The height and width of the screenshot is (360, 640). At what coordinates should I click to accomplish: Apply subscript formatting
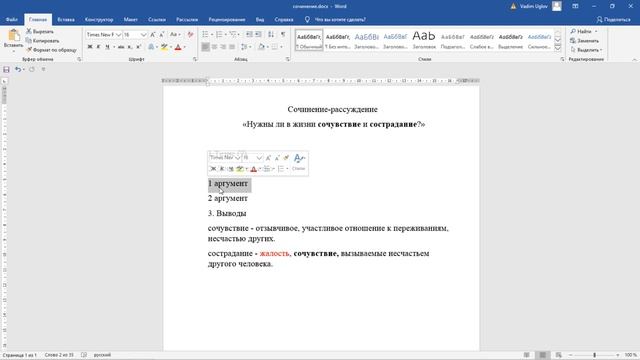(x=130, y=47)
